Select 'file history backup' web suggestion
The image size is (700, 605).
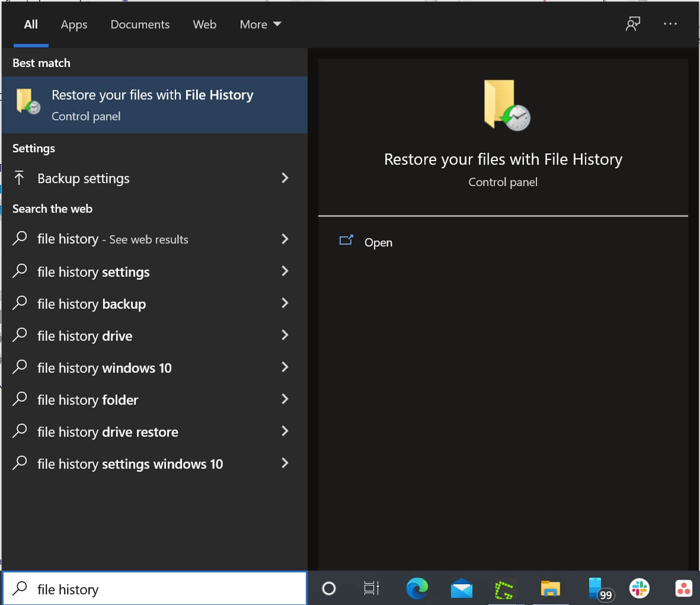coord(91,304)
